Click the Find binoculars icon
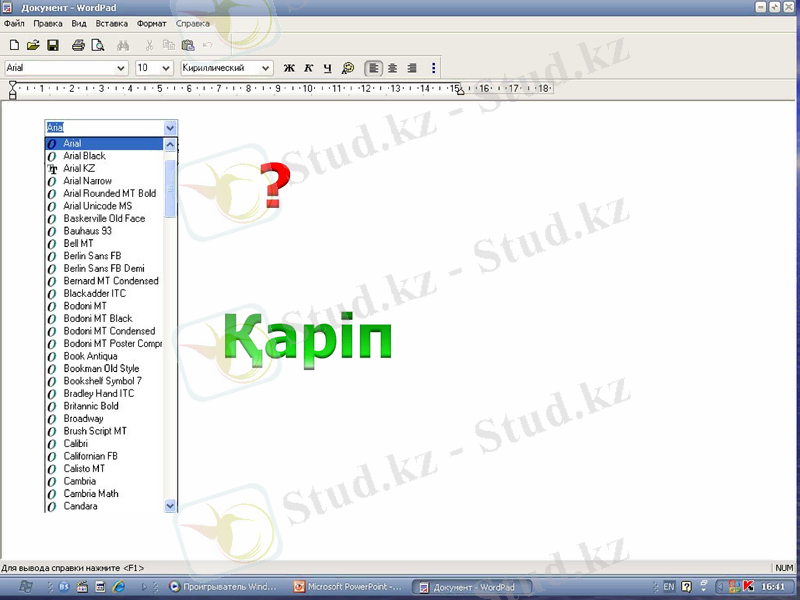The image size is (800, 600). tap(125, 44)
